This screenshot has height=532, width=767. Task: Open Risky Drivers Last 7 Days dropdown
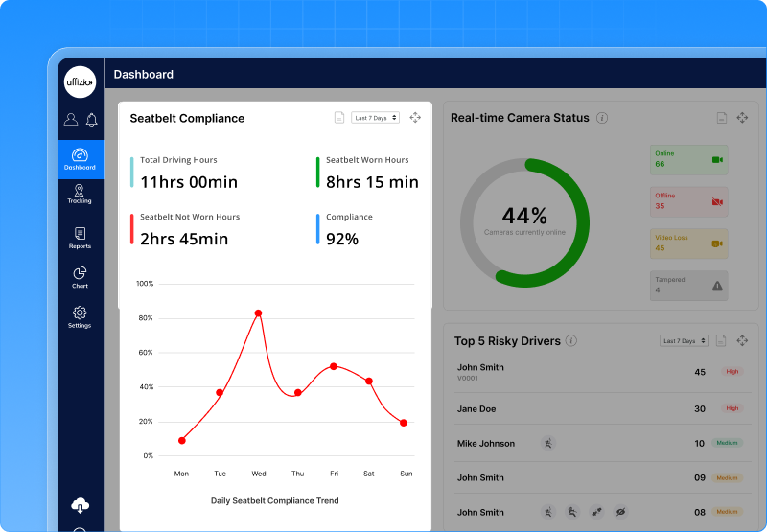pos(684,340)
